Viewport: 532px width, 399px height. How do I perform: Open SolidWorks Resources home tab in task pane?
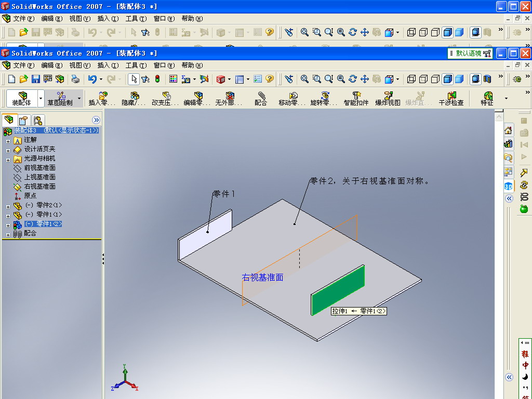pyautogui.click(x=508, y=130)
